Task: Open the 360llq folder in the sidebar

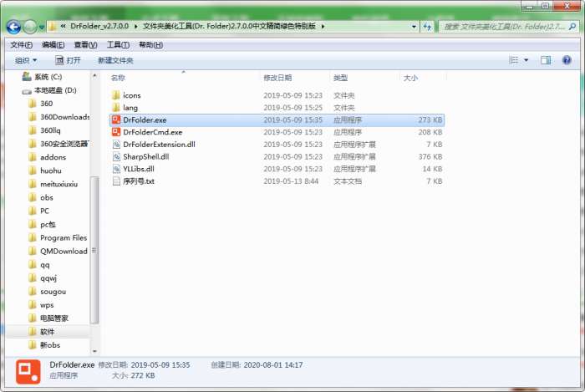Action: (44, 130)
